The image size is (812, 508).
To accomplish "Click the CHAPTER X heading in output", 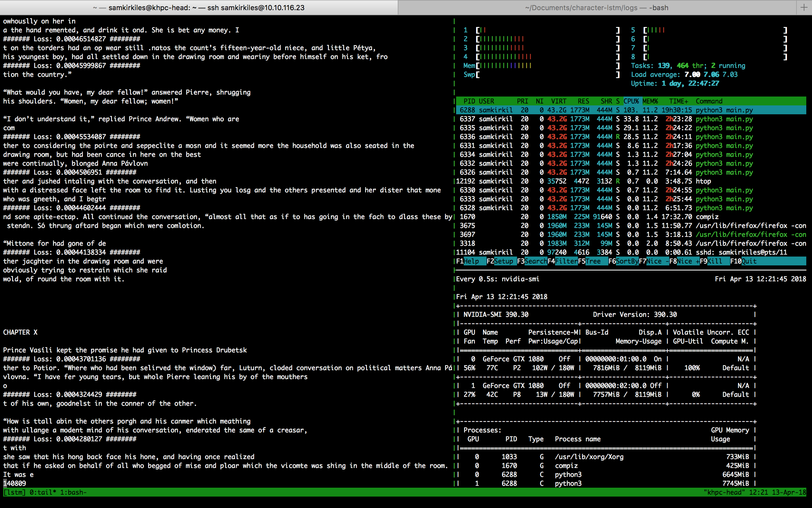I will coord(20,333).
